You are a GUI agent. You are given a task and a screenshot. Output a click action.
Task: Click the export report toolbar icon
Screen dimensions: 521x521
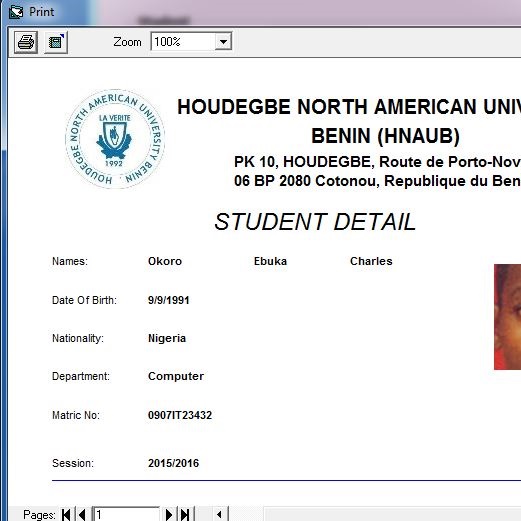tap(56, 42)
